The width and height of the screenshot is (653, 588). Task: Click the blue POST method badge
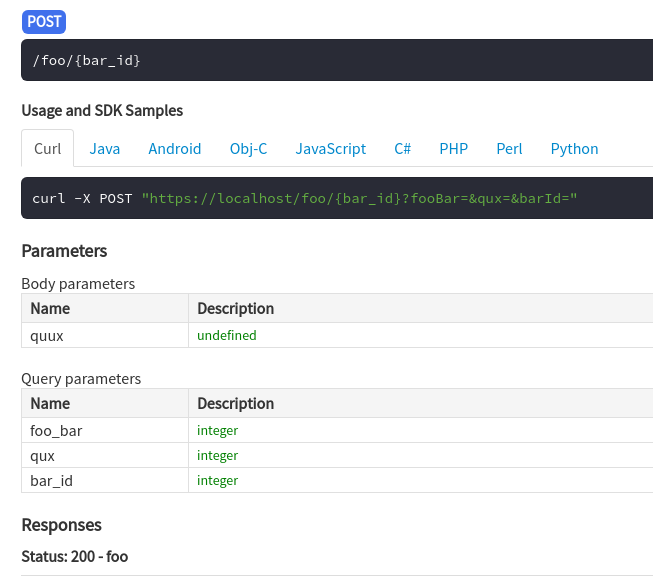pos(44,21)
